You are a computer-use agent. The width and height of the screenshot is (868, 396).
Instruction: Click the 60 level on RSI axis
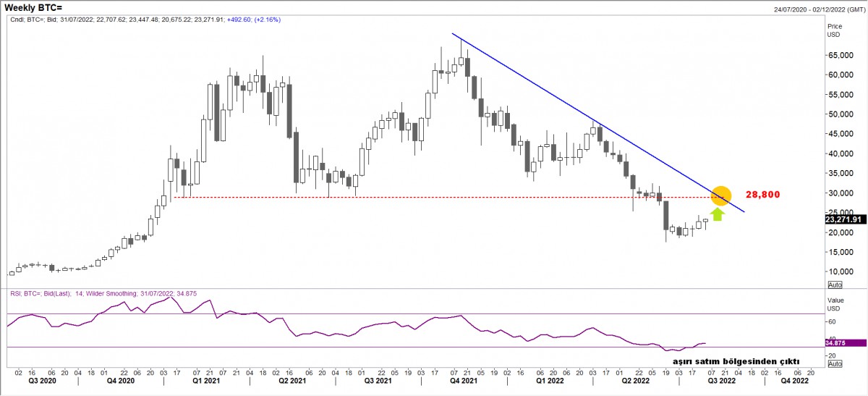832,321
